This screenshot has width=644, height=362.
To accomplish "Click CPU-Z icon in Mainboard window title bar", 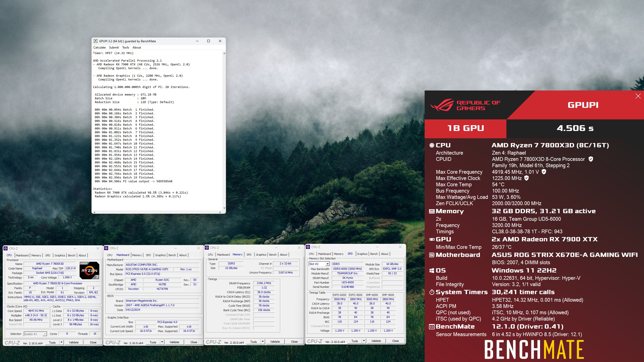I will click(x=106, y=248).
